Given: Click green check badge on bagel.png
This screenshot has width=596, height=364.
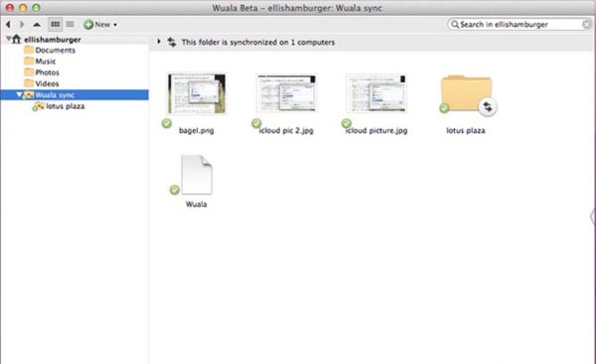Looking at the screenshot, I should (x=167, y=123).
